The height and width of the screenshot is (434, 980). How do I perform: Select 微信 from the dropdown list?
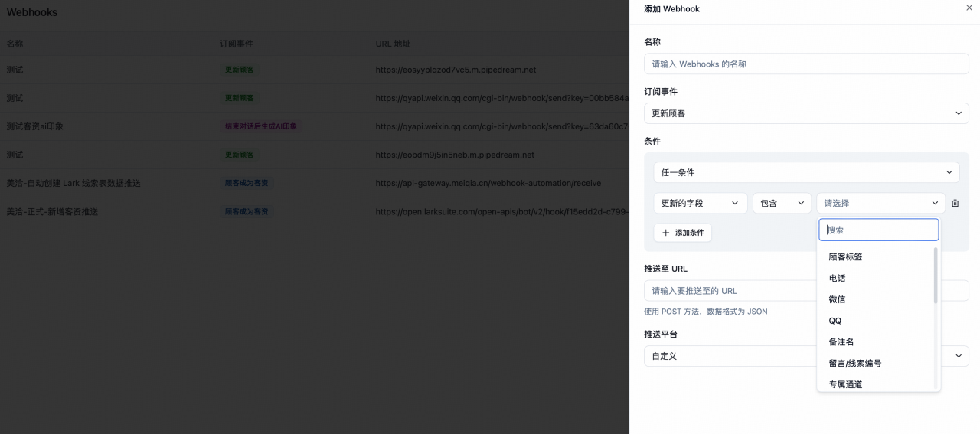(x=837, y=299)
